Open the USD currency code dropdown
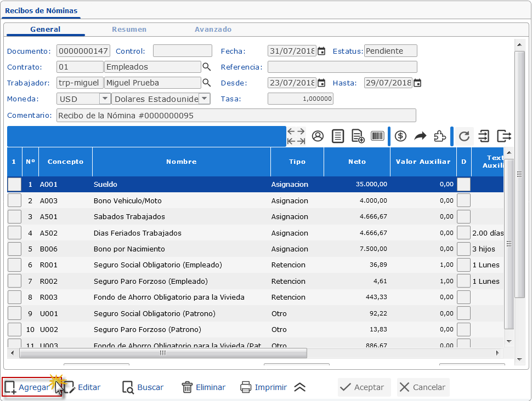Screen dimensions: 532x401 (x=104, y=99)
